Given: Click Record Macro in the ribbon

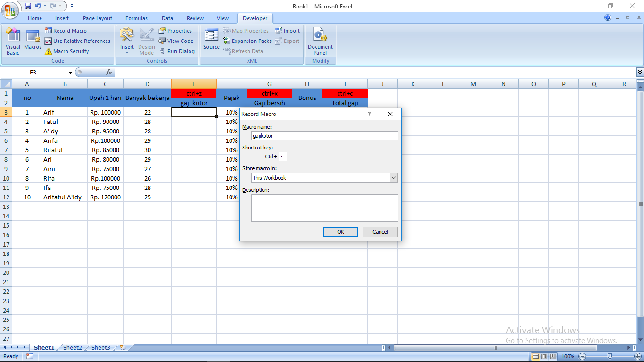Looking at the screenshot, I should [66, 31].
